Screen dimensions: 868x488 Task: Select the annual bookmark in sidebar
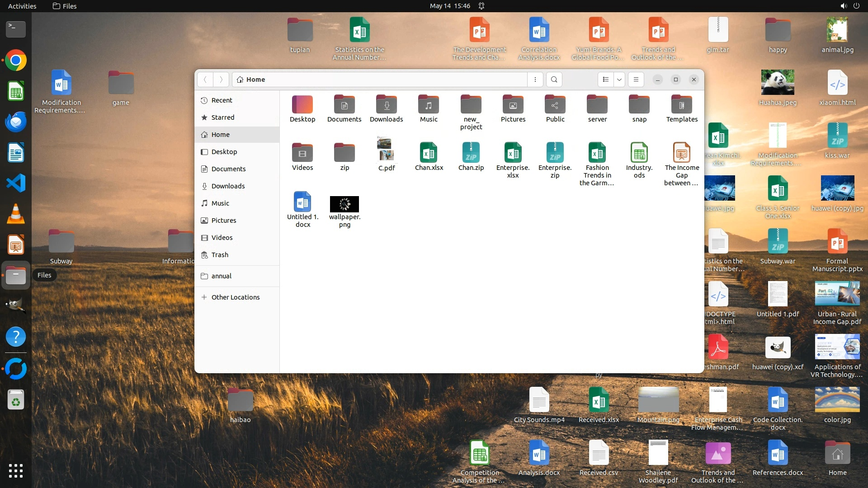pos(221,276)
